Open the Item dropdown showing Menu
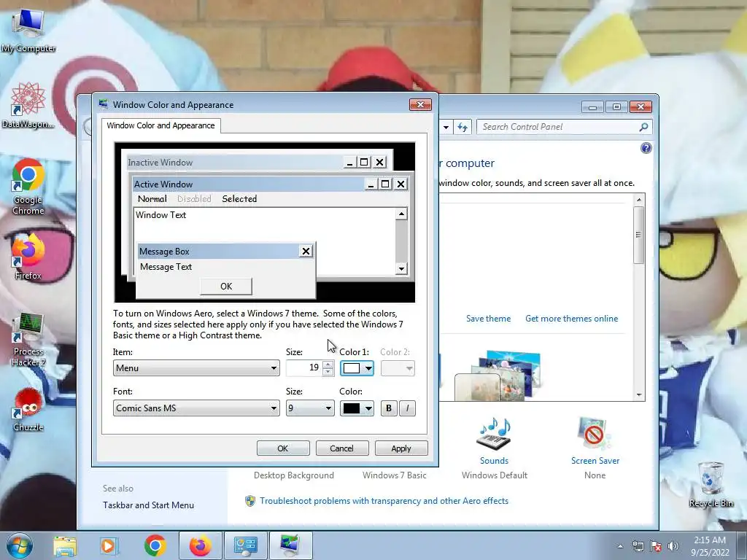 [196, 368]
